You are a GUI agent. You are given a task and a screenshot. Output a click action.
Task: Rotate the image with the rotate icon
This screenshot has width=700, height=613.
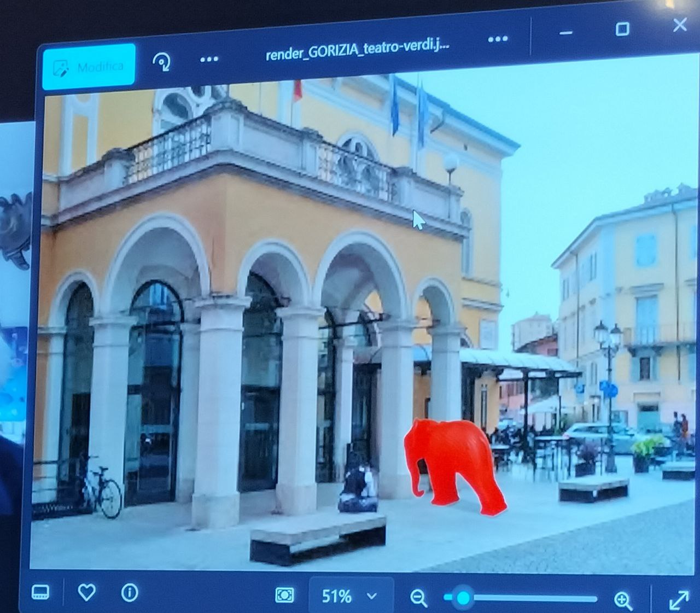pos(161,62)
